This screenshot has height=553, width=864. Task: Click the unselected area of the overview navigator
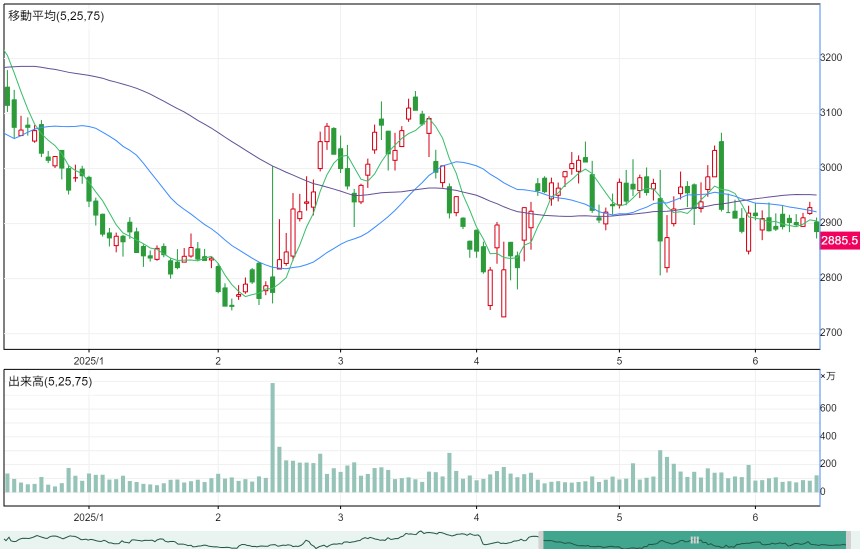tap(270, 540)
